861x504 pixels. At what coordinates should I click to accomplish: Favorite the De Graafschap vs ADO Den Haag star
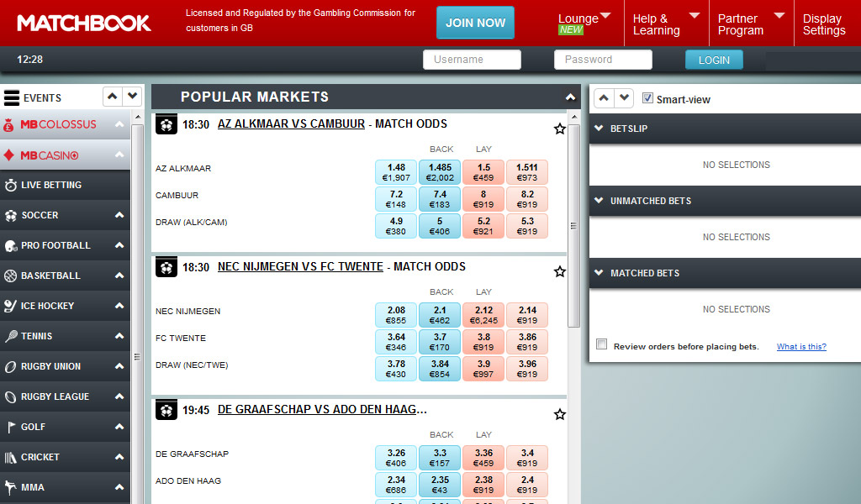click(x=559, y=414)
